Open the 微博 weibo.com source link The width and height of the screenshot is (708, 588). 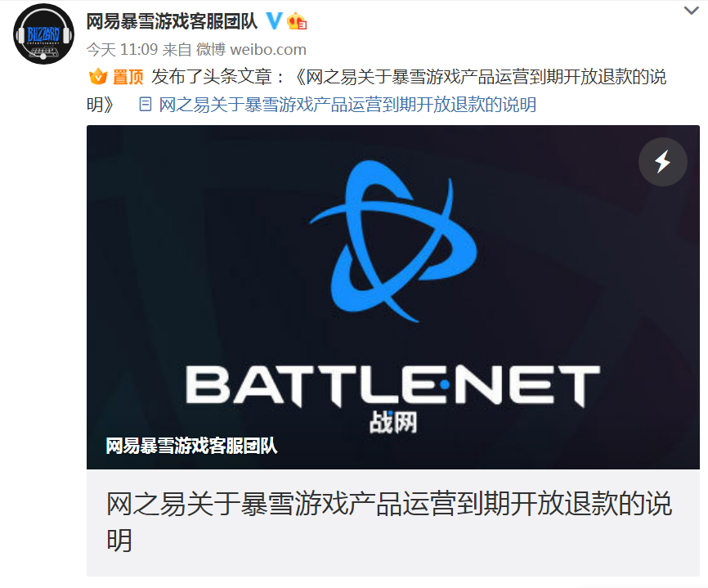[251, 49]
